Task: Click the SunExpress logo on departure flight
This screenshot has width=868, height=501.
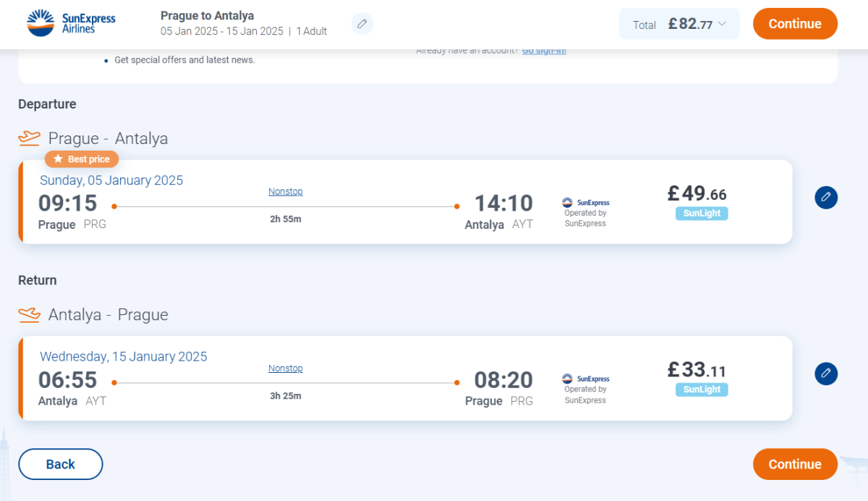Action: (586, 203)
